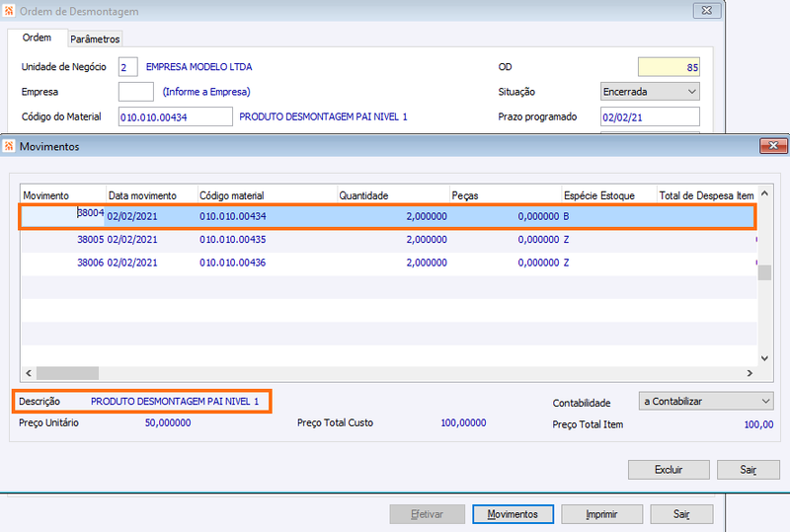Viewport: 790px width, 532px height.
Task: Click the vertical scrollbar down arrow
Action: tap(763, 358)
